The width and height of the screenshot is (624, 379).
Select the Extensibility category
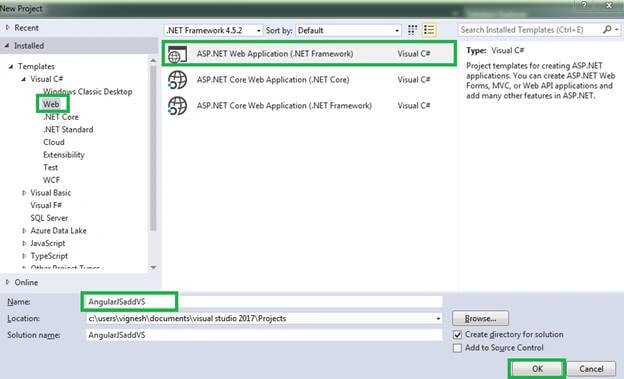pos(64,155)
